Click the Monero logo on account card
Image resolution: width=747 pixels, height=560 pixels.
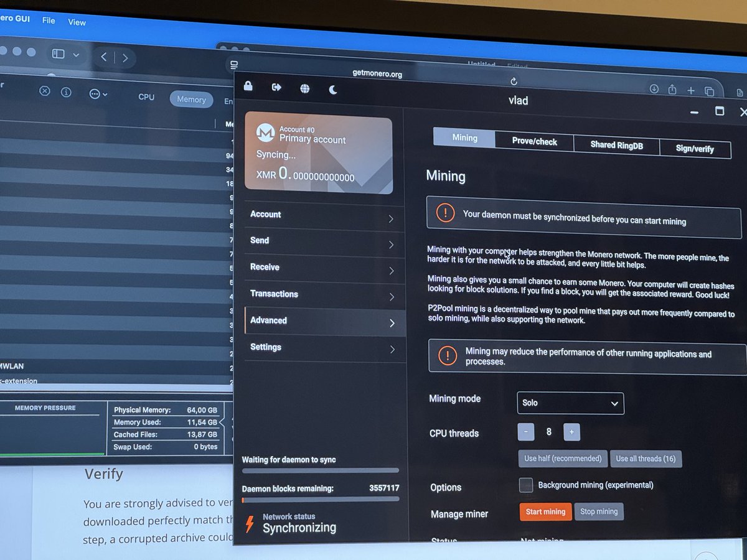pos(266,132)
